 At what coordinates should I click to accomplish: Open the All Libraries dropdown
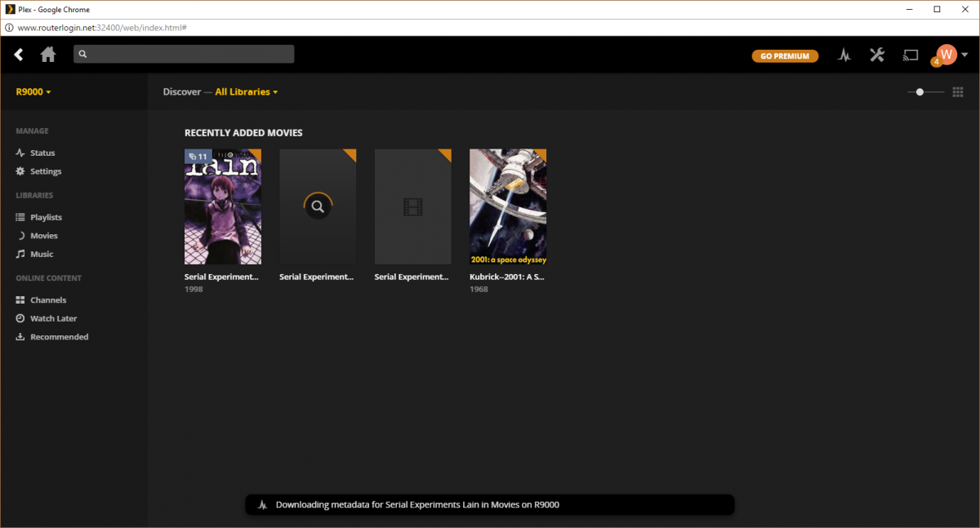(x=246, y=91)
